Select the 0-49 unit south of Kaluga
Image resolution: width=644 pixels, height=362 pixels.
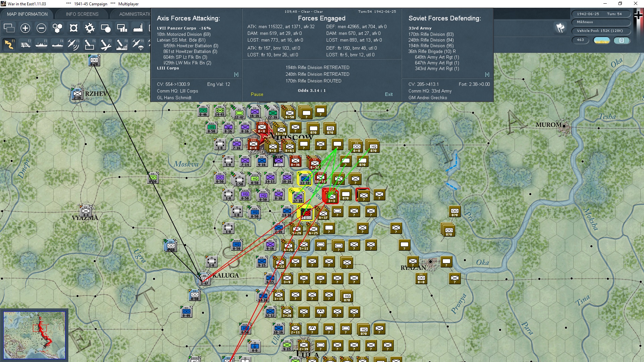pyautogui.click(x=186, y=312)
